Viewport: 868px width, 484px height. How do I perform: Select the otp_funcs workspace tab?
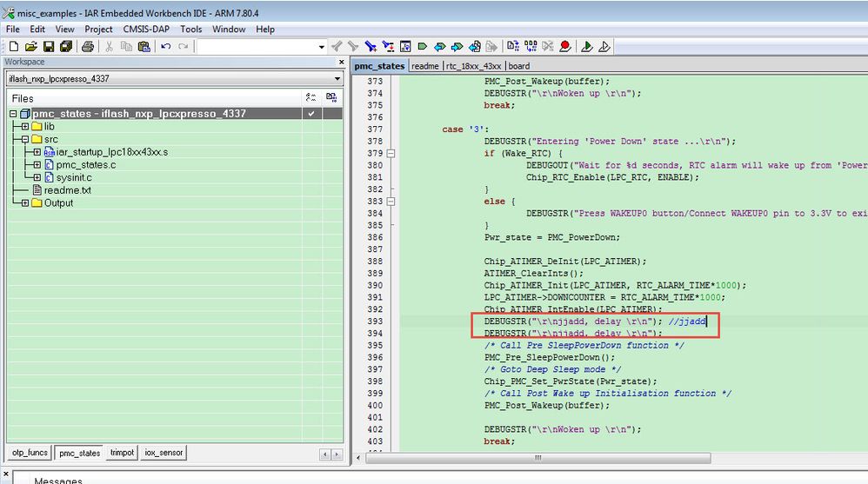(30, 453)
